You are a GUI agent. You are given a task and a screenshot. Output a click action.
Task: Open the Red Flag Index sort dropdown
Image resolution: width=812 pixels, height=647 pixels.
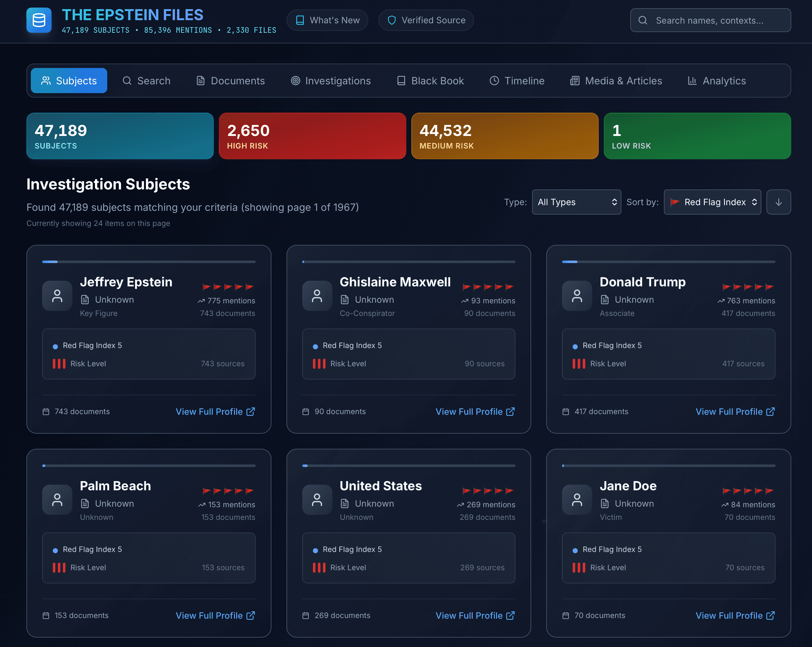(x=712, y=202)
